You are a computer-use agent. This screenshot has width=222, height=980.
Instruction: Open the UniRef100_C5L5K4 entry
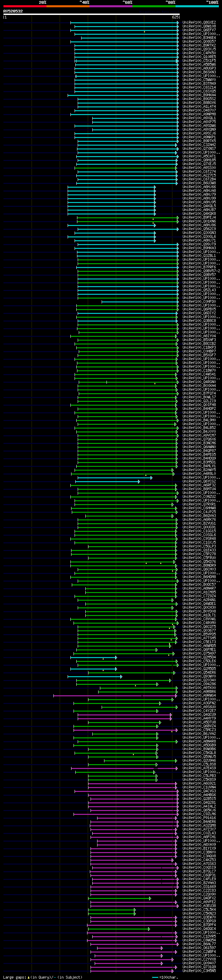click(199, 909)
